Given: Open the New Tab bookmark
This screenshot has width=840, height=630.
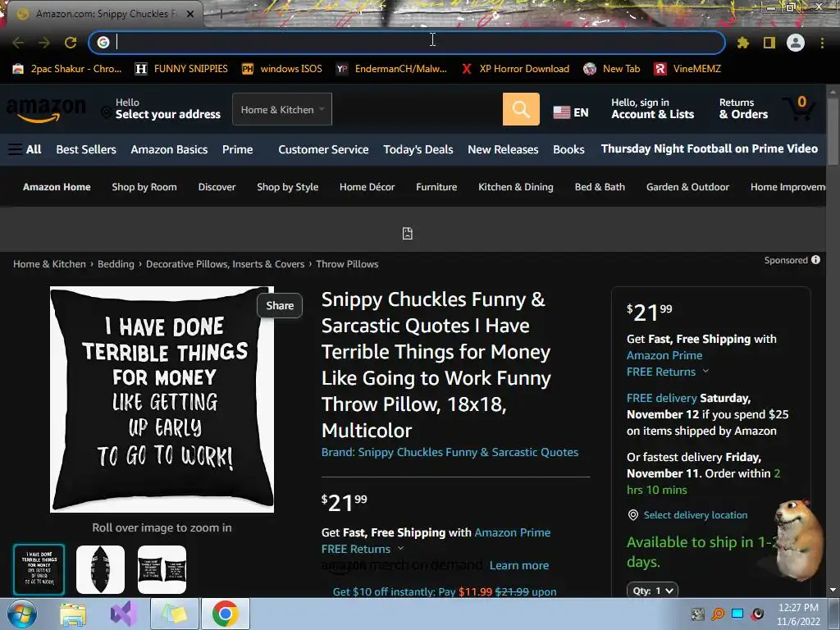Looking at the screenshot, I should 612,69.
